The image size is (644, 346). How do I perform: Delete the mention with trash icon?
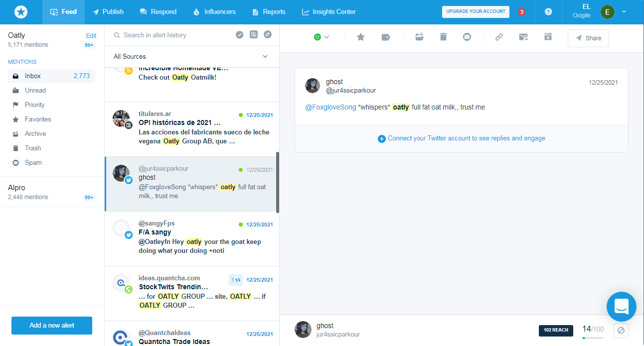[x=443, y=37]
